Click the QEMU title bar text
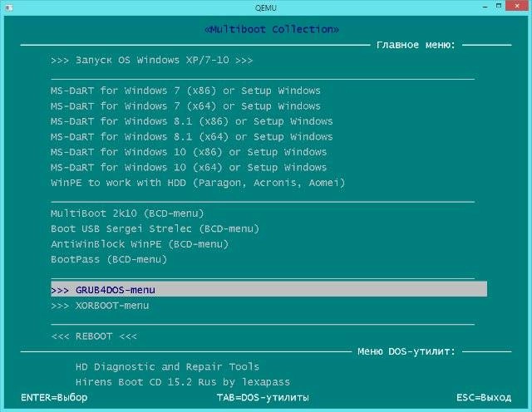Image resolution: width=532 pixels, height=412 pixels. pos(266,7)
